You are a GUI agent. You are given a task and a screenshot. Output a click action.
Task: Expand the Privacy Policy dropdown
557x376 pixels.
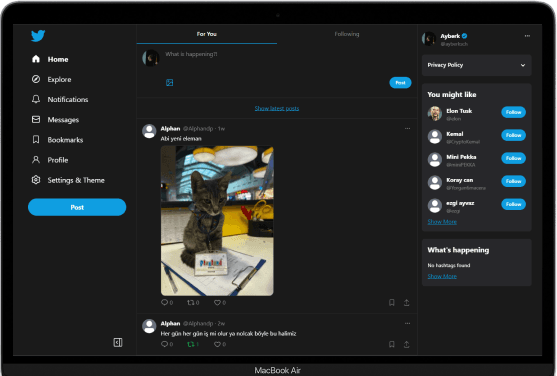[477, 65]
